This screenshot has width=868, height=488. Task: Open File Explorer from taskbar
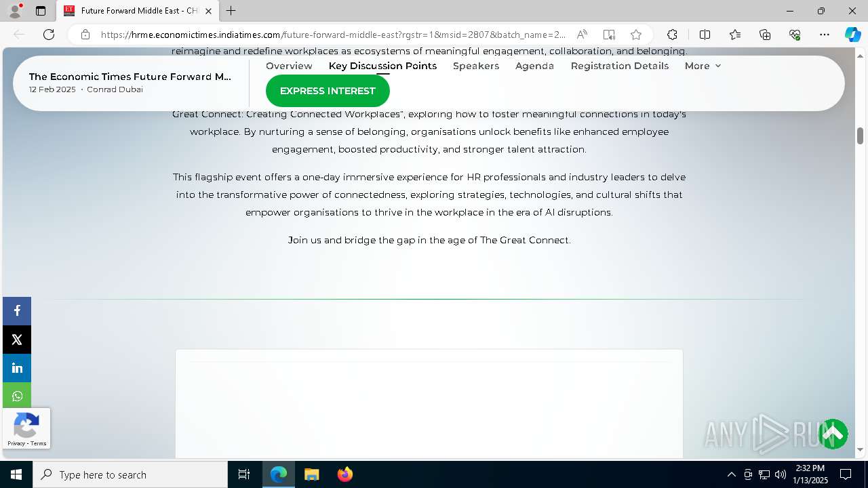click(311, 474)
